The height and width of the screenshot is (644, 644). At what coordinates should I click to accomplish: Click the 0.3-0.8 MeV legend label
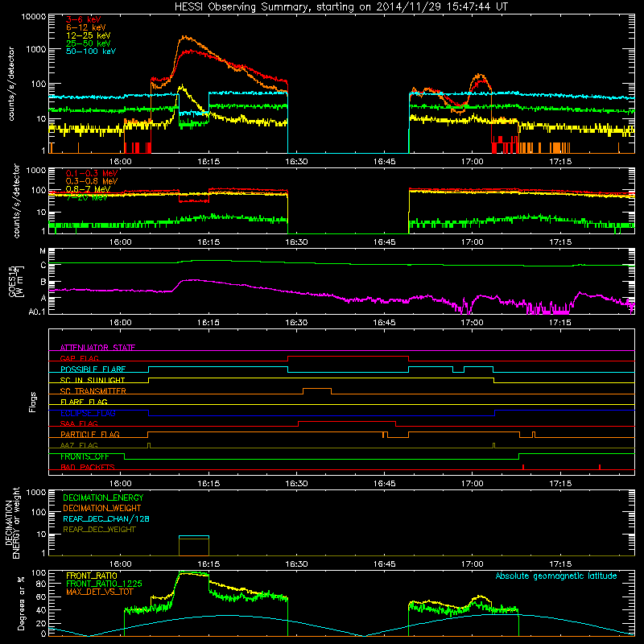92,181
